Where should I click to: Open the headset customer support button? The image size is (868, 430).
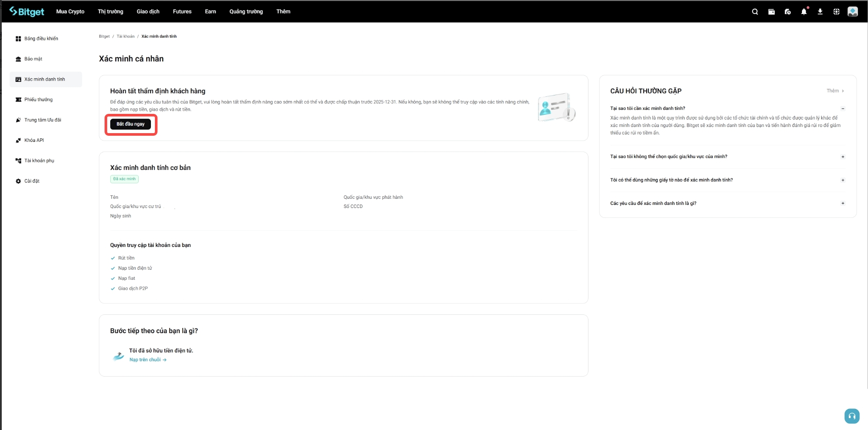coord(851,416)
